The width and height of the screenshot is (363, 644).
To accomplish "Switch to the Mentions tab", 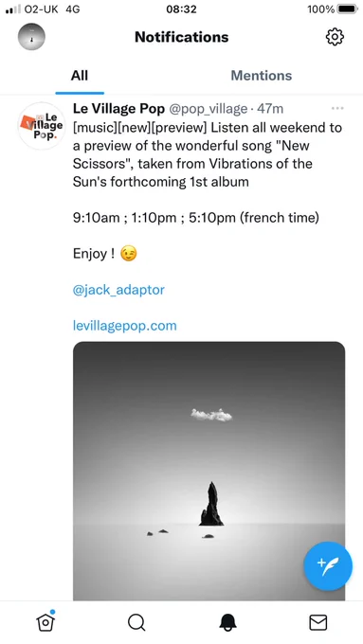I will point(261,76).
